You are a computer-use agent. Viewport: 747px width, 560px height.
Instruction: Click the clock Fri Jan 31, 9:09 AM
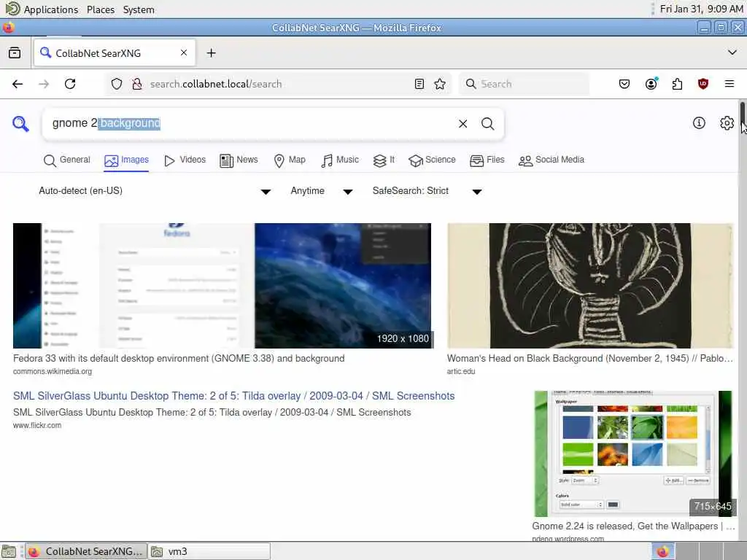click(x=701, y=9)
